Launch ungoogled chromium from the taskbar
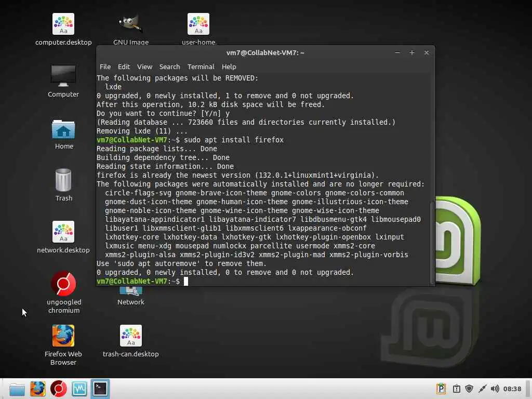The height and width of the screenshot is (399, 532). pos(58,389)
